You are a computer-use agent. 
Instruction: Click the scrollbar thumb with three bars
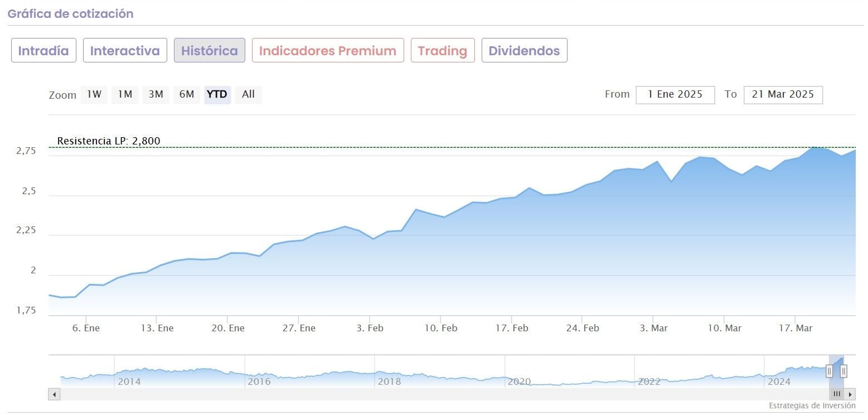tap(837, 394)
